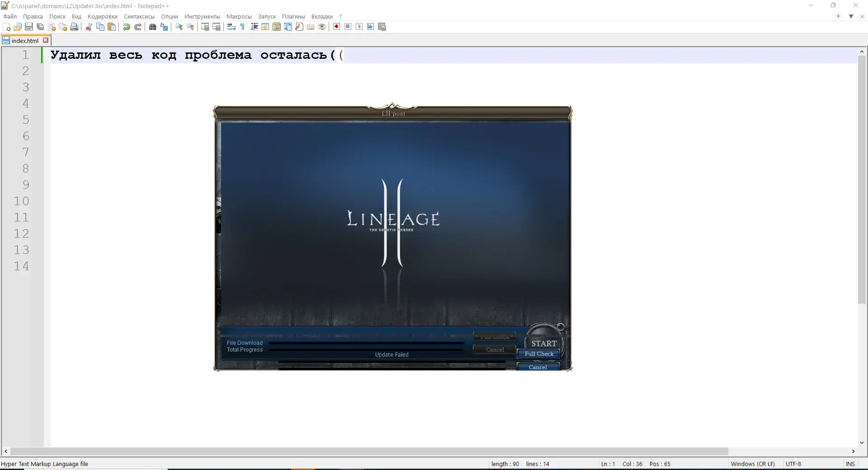This screenshot has height=470, width=868.
Task: Open the Синтаксисы menu
Action: coord(139,16)
